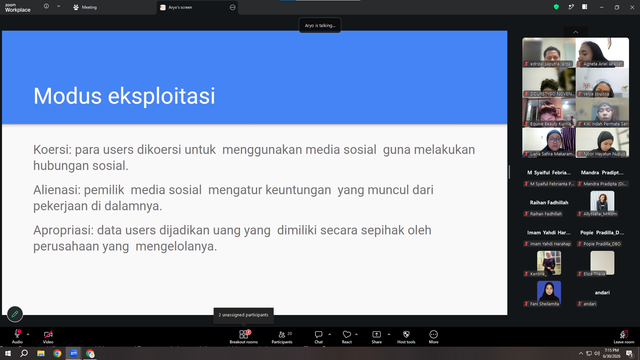
Task: Open the Participants list
Action: pos(282,336)
